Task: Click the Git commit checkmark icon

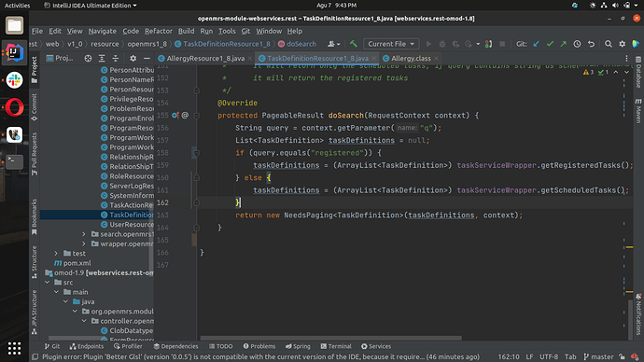Action: [550, 44]
